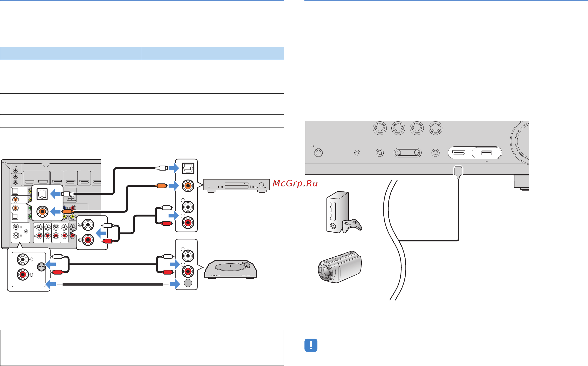This screenshot has height=366, width=588.
Task: Click the leftmost of four large round front-panel buttons
Action: (x=380, y=128)
